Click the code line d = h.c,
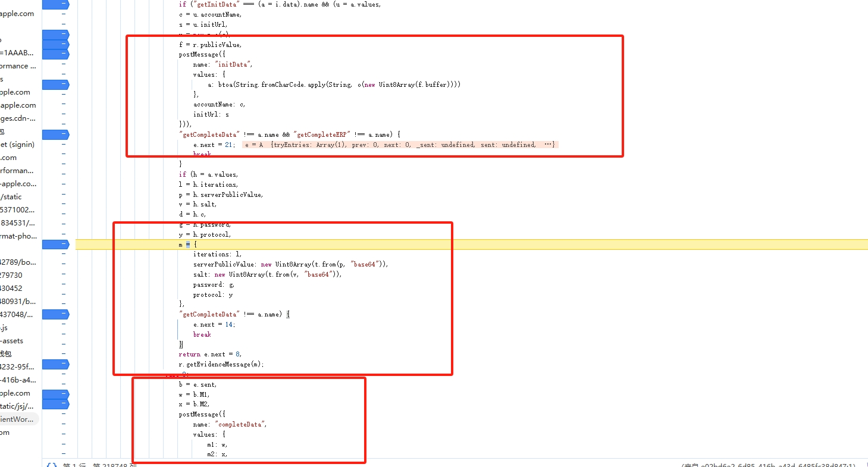The height and width of the screenshot is (467, 868). 193,214
